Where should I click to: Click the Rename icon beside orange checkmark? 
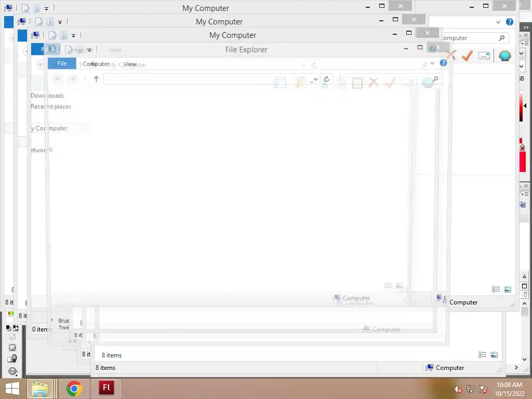(x=484, y=55)
